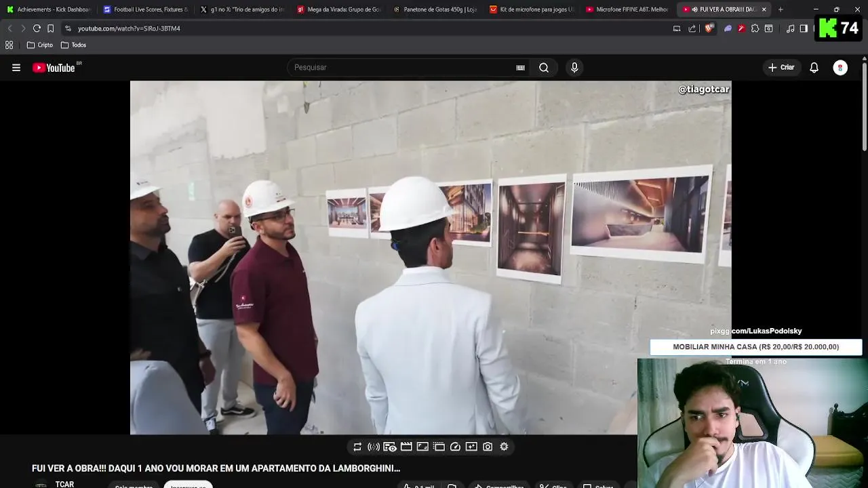Click the video title FUI VER A OBRA

click(216, 468)
